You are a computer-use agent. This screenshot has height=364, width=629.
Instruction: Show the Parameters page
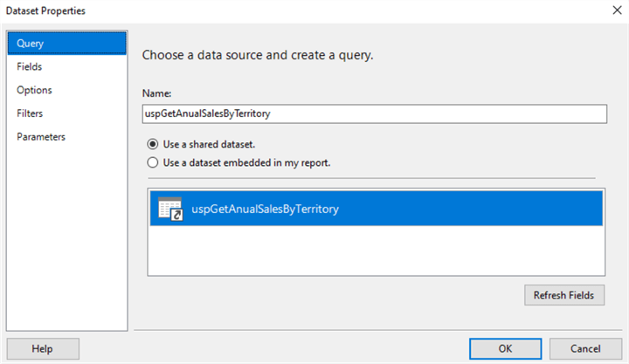(40, 137)
